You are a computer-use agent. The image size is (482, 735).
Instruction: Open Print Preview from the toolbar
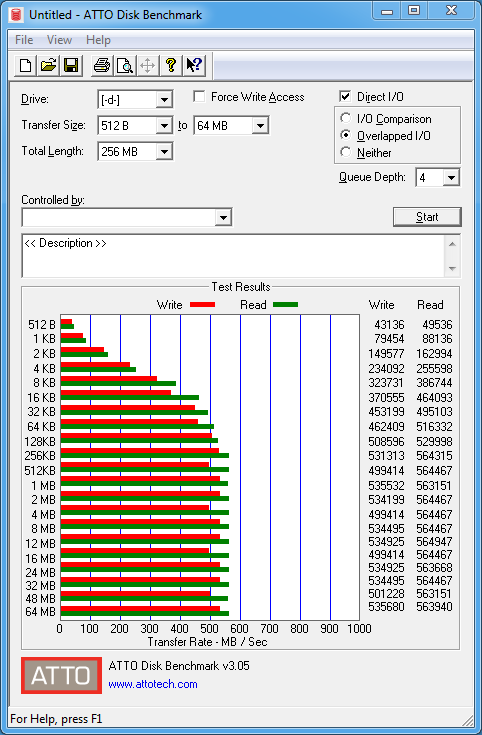point(125,65)
